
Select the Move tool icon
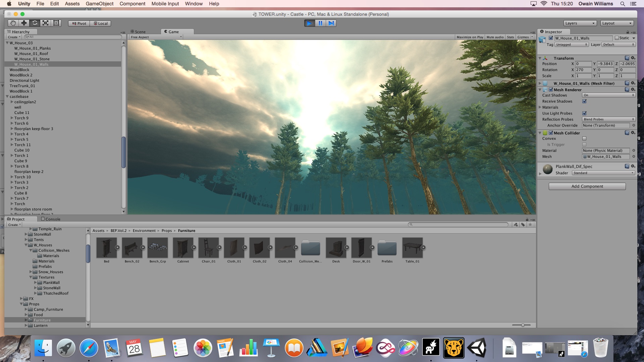[x=24, y=23]
